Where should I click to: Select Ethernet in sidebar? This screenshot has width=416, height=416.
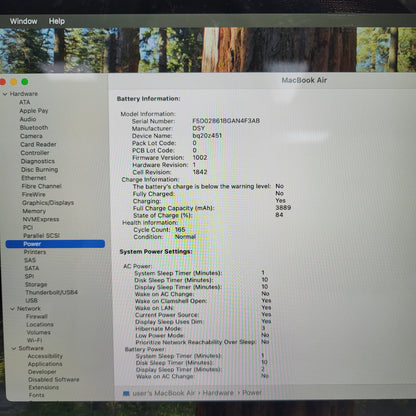[34, 178]
